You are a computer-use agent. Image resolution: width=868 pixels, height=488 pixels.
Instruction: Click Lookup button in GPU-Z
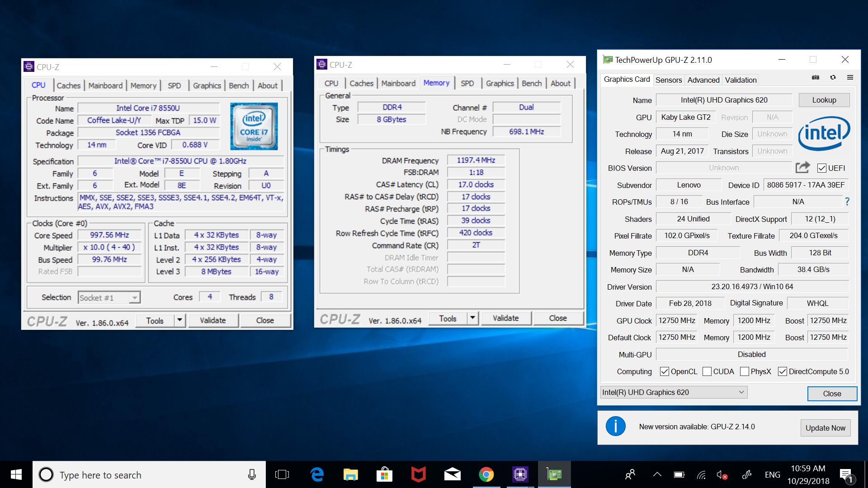824,100
